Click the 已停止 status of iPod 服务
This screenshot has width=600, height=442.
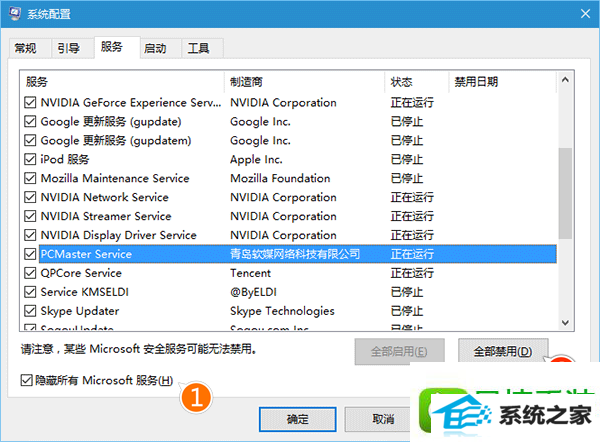pyautogui.click(x=407, y=159)
